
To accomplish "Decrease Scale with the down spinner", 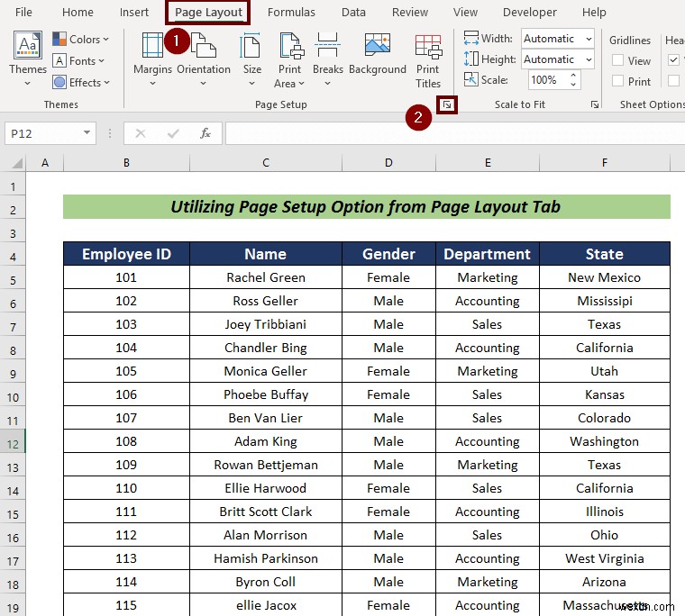I will tap(573, 85).
